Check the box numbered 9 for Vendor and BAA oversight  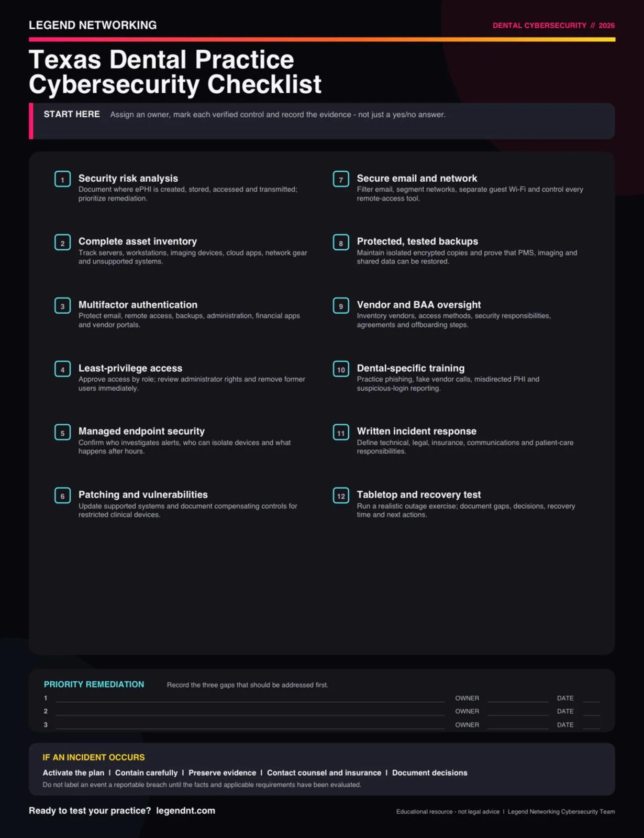click(x=341, y=306)
